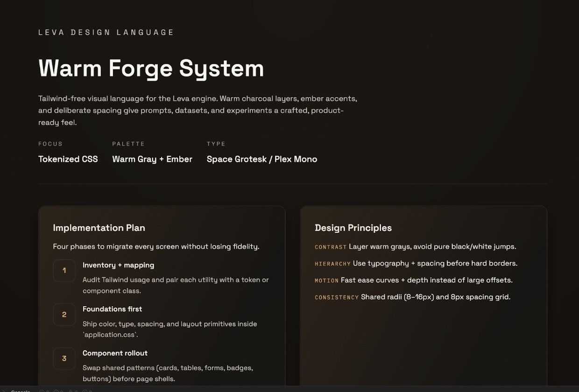Click the Component rollout step title
Image resolution: width=579 pixels, height=392 pixels.
(115, 353)
